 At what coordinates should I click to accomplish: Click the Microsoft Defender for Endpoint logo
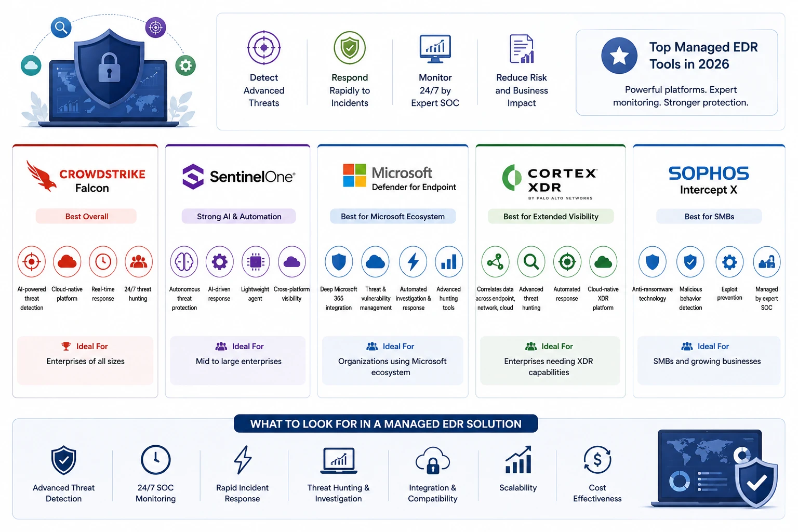(400, 178)
